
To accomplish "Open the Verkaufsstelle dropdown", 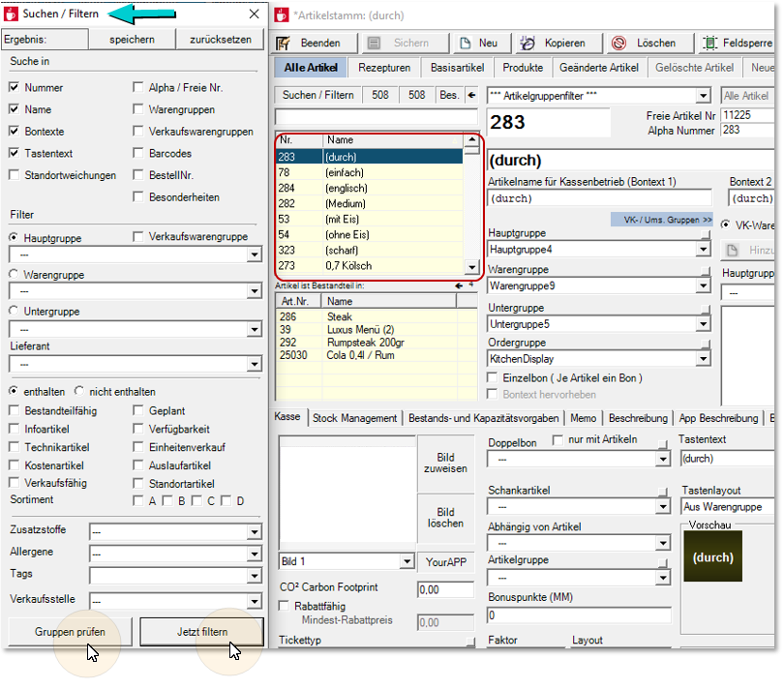I will click(255, 601).
